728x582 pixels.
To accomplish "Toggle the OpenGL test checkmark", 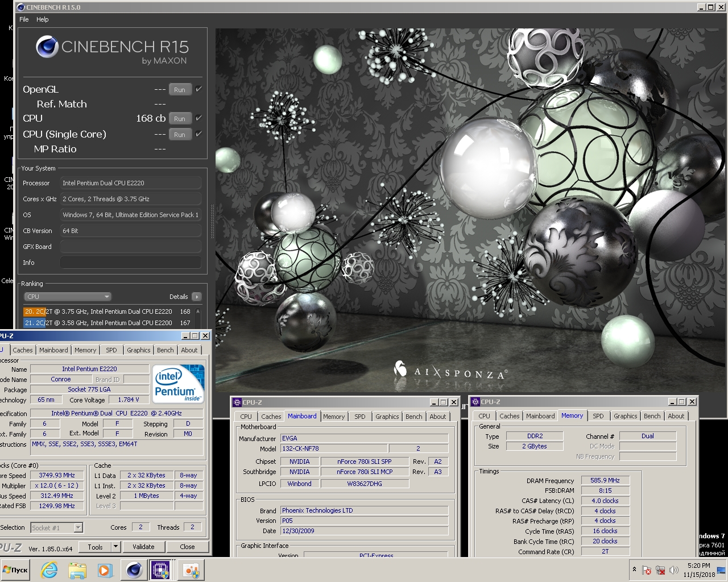I will pyautogui.click(x=198, y=89).
